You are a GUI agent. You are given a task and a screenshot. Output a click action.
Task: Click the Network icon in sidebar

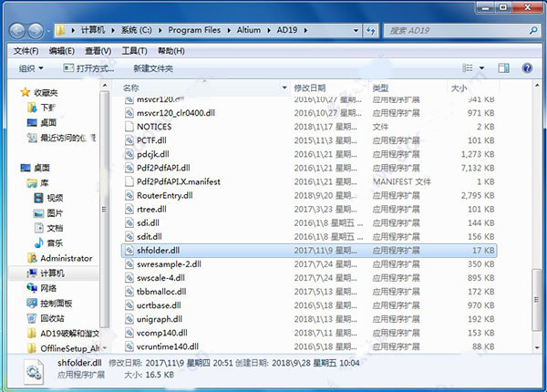(x=32, y=288)
